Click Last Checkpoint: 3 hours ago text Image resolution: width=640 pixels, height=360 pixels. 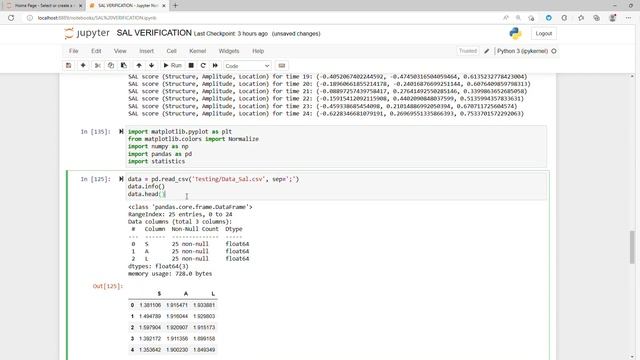point(231,34)
